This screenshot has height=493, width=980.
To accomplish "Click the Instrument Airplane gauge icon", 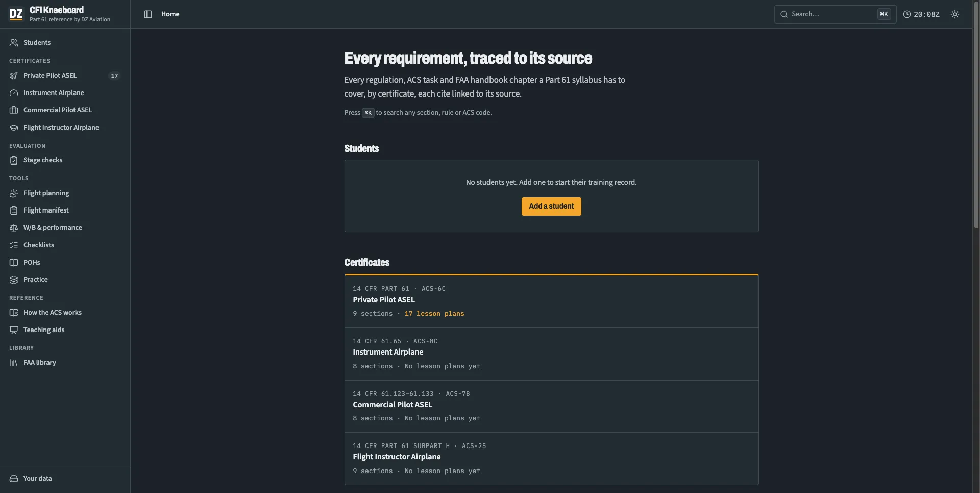I will (14, 93).
